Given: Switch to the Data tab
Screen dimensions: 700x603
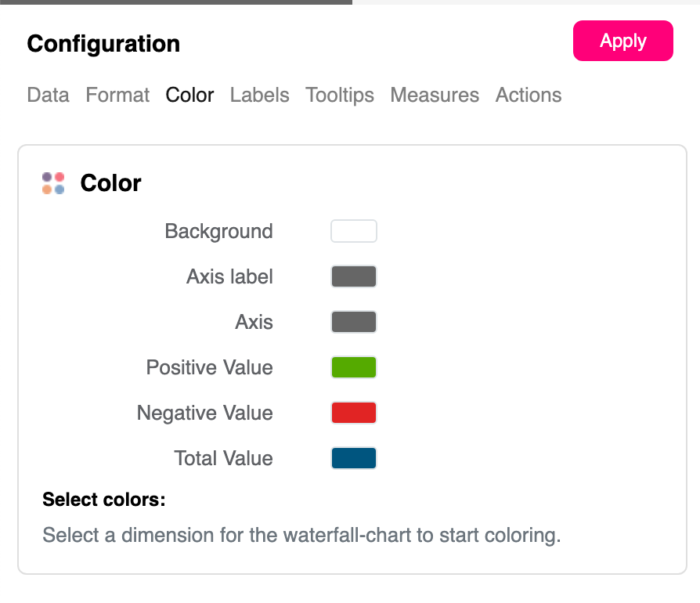Looking at the screenshot, I should coord(48,96).
